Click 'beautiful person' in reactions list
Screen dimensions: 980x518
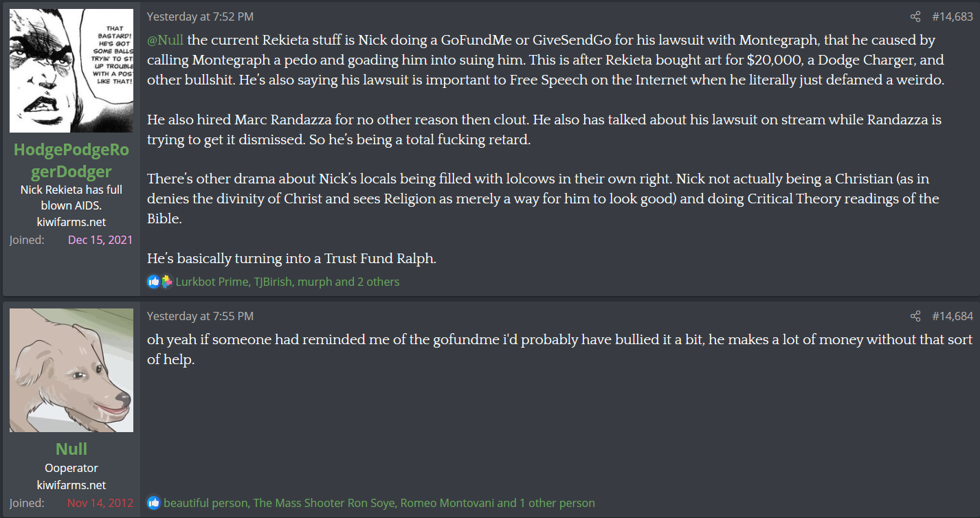point(205,503)
